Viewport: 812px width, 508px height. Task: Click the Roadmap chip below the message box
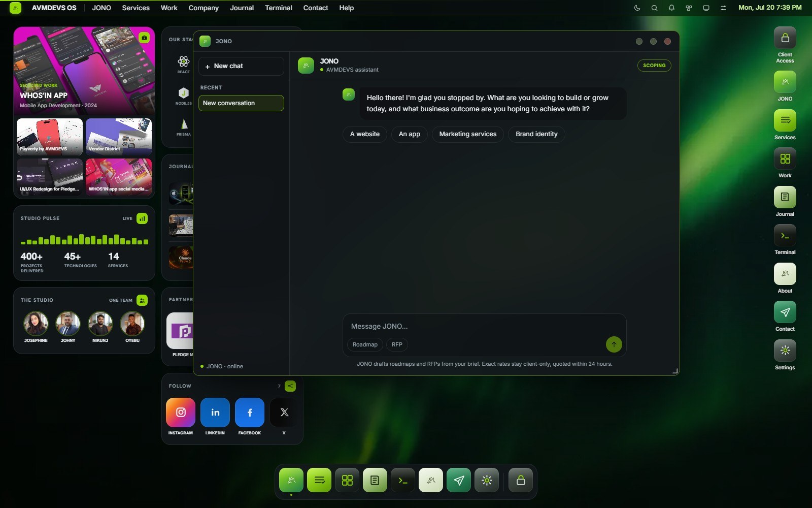click(x=365, y=344)
